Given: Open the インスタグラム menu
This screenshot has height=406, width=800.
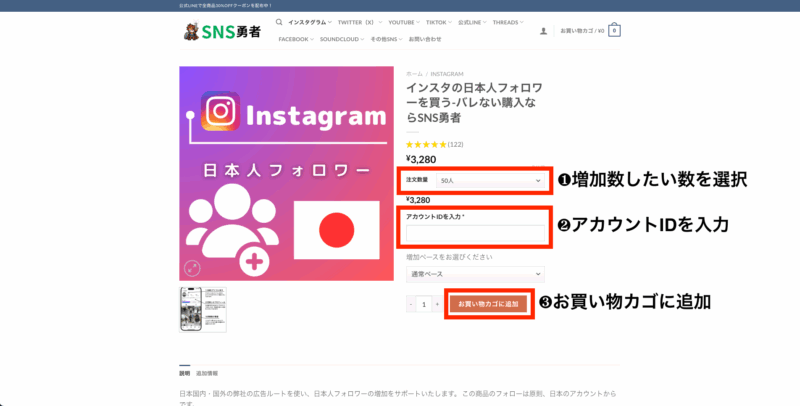Looking at the screenshot, I should click(310, 22).
